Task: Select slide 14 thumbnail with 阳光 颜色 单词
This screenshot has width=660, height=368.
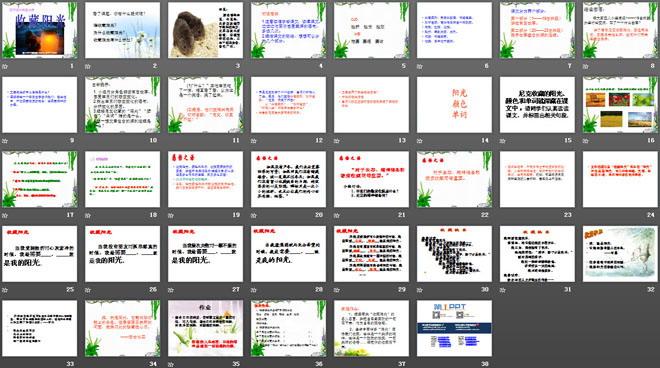Action: click(454, 104)
